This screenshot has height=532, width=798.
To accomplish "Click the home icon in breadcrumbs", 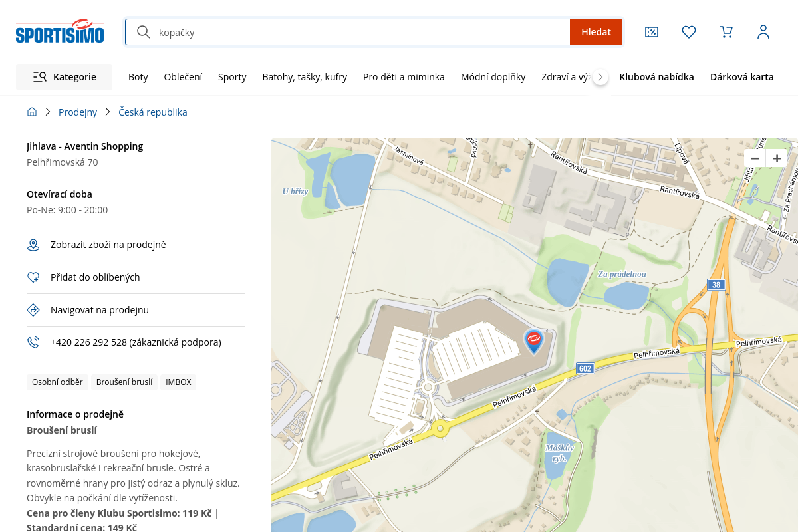I will point(32,112).
